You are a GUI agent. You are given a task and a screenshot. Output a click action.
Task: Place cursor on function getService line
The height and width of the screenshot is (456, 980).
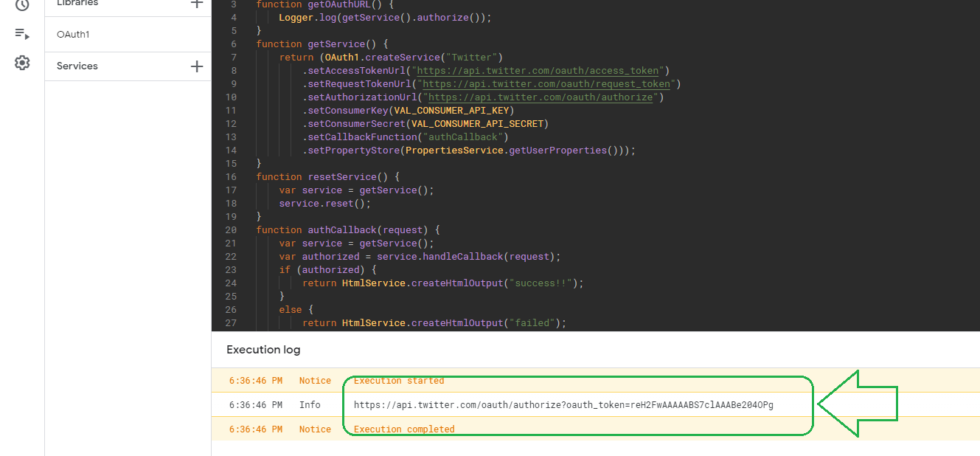coord(323,44)
